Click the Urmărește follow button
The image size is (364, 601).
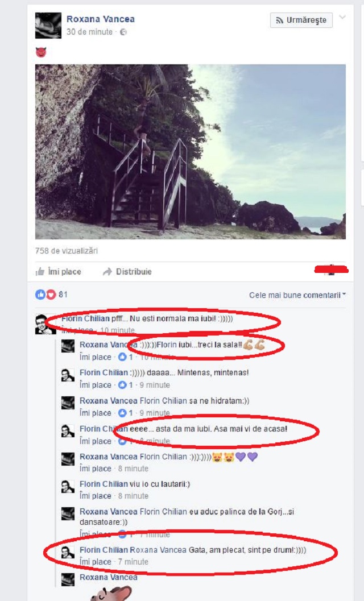pos(301,20)
